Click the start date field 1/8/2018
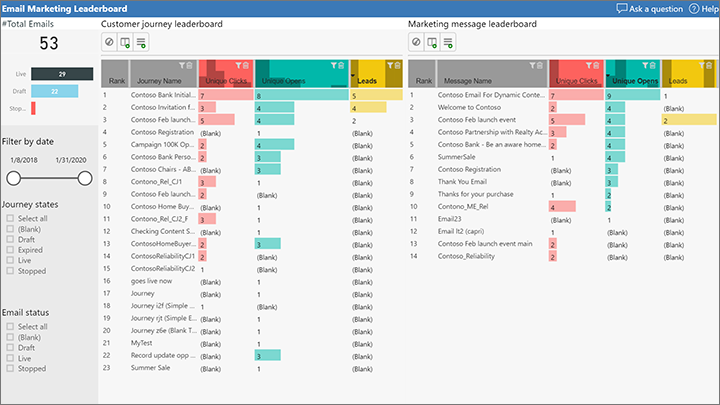Screen dimensions: 720x405 pyautogui.click(x=24, y=160)
